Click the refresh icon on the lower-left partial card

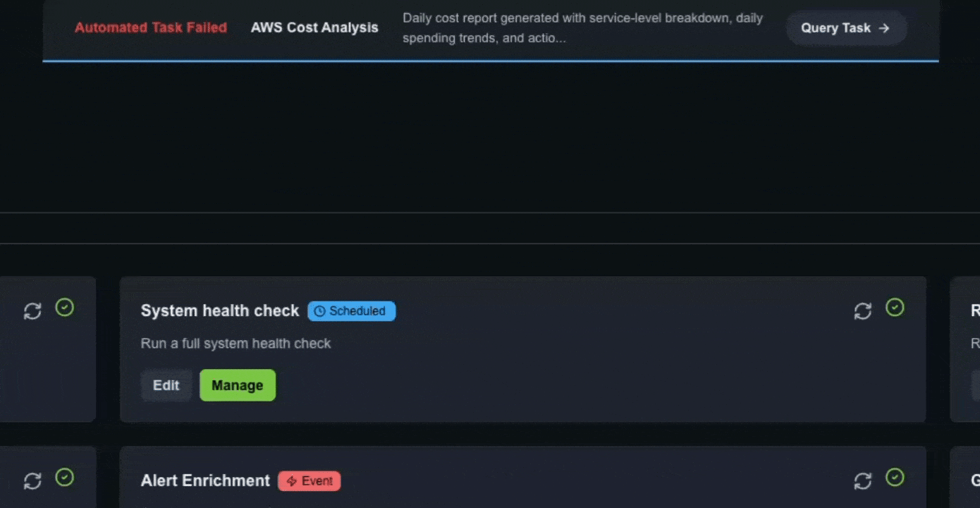(x=32, y=480)
